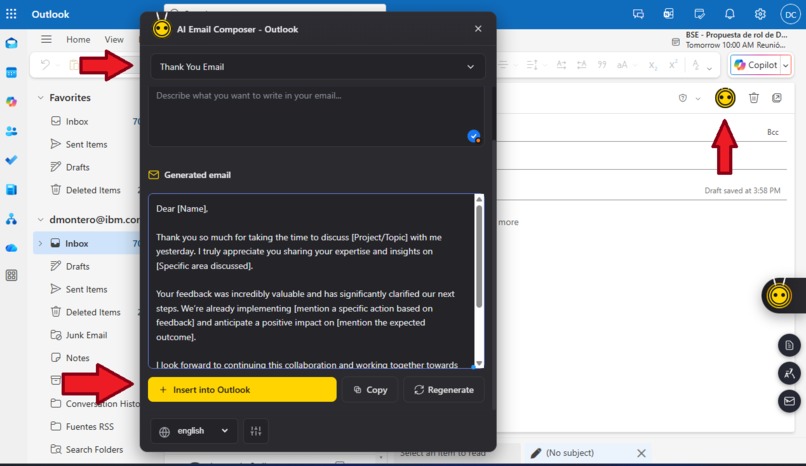
Task: Click Insert into Outlook button
Action: (242, 389)
